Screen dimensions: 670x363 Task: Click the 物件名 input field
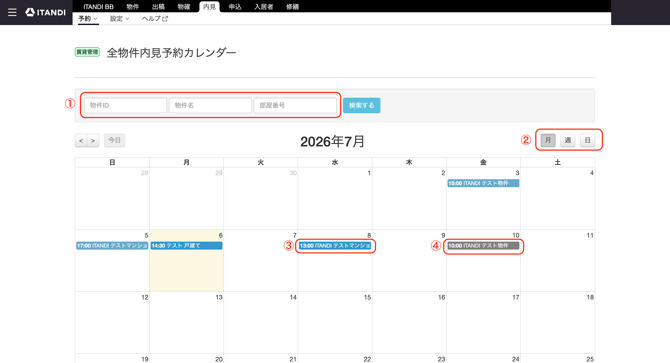click(210, 105)
